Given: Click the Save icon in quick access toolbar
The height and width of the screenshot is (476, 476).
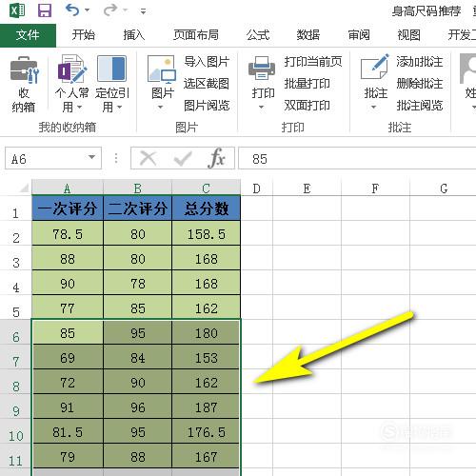Looking at the screenshot, I should point(45,10).
